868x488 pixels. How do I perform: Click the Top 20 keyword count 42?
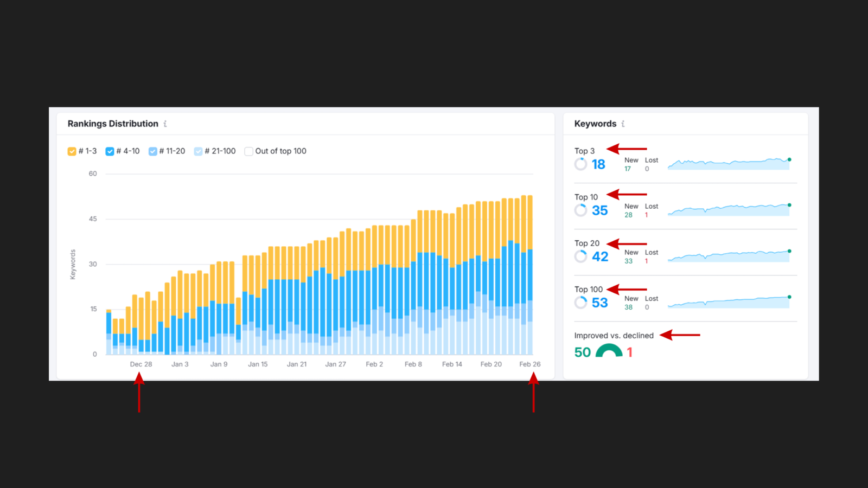600,256
